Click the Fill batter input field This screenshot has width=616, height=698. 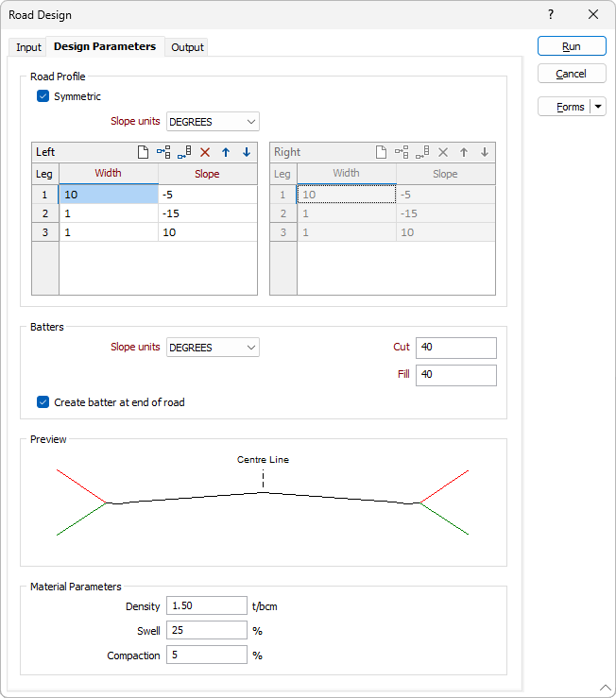[x=456, y=375]
